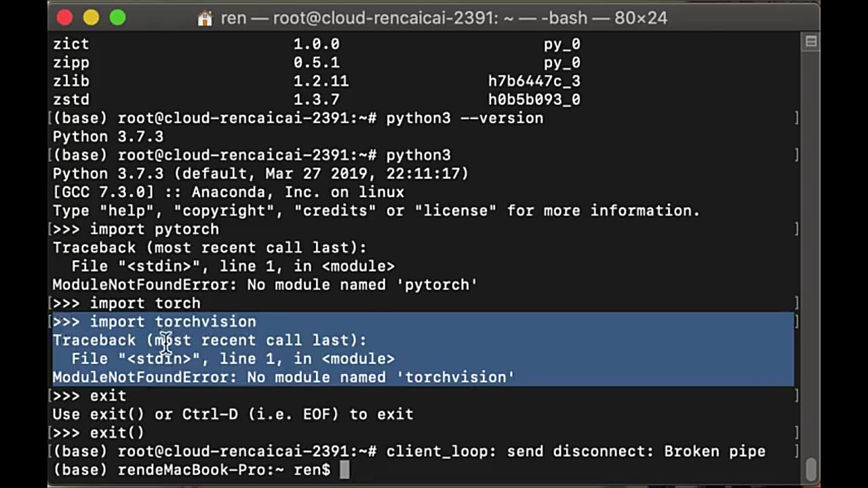Click the right bracket mark beside 'python3 --version'
Viewport: 868px width, 488px height.
coord(797,118)
